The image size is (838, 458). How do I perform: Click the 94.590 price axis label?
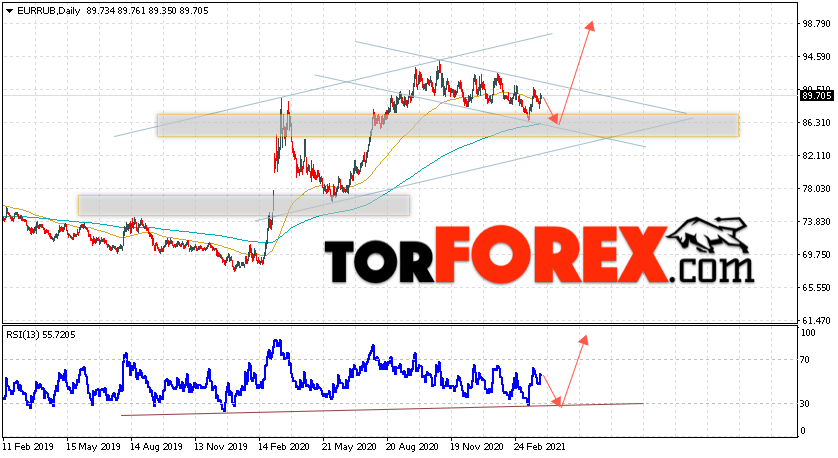[817, 57]
